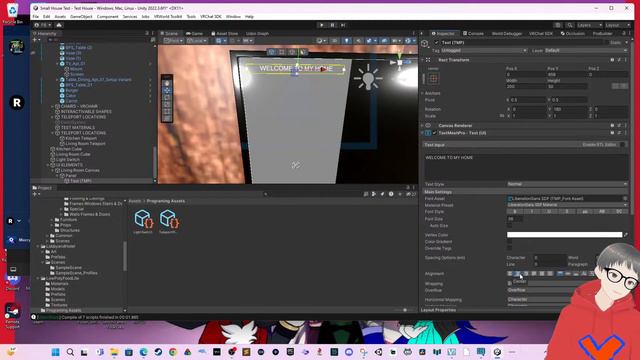Open the VRChat SDK menu
Screen dimensions: 640x360
(x=211, y=17)
